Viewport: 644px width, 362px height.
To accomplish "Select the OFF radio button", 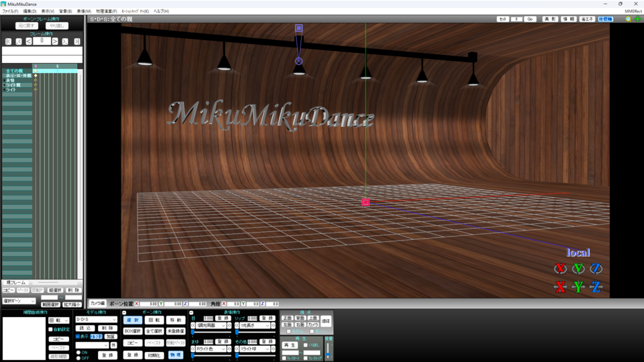I will (78, 358).
